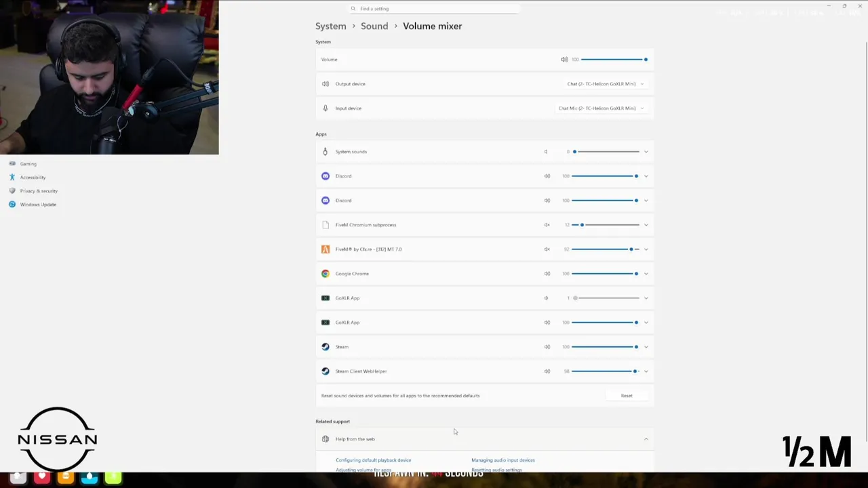Click the Google Chrome app icon
Image resolution: width=868 pixels, height=488 pixels.
[x=325, y=274]
